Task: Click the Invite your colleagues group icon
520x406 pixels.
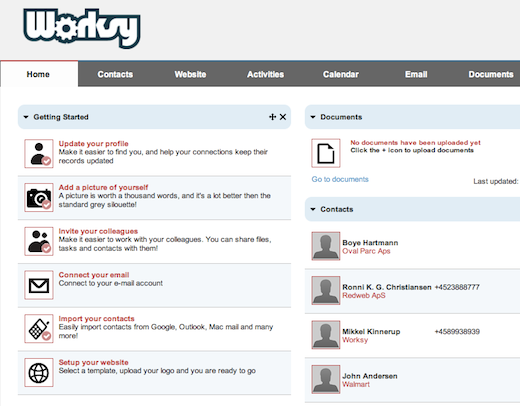Action: pyautogui.click(x=39, y=241)
